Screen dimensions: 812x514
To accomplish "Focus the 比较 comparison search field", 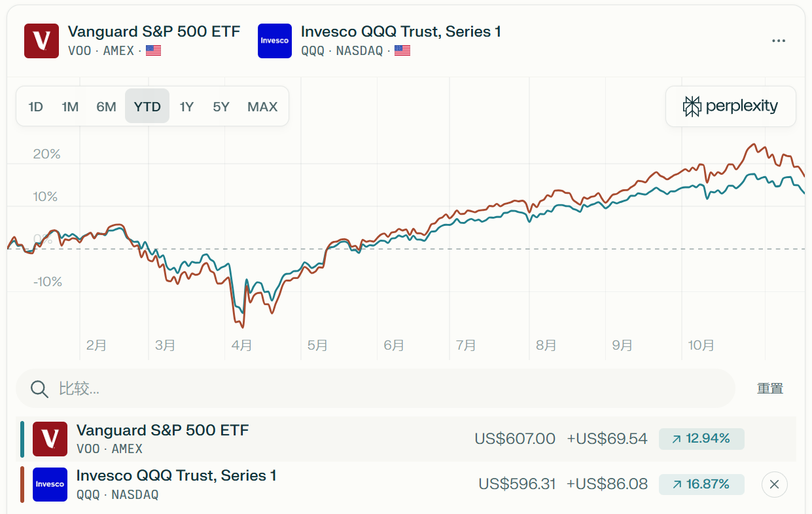I will point(393,389).
